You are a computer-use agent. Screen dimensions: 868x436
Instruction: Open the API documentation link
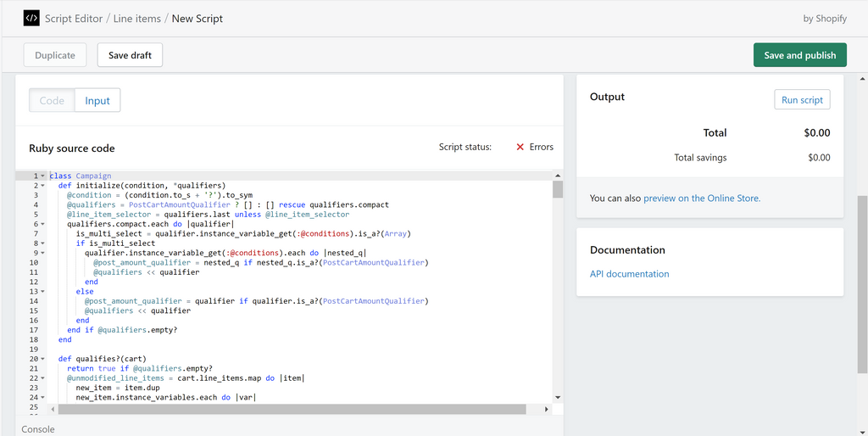click(x=630, y=274)
